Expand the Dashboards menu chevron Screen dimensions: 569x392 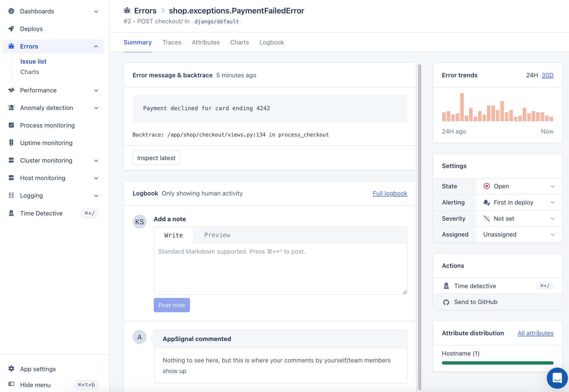pyautogui.click(x=96, y=12)
